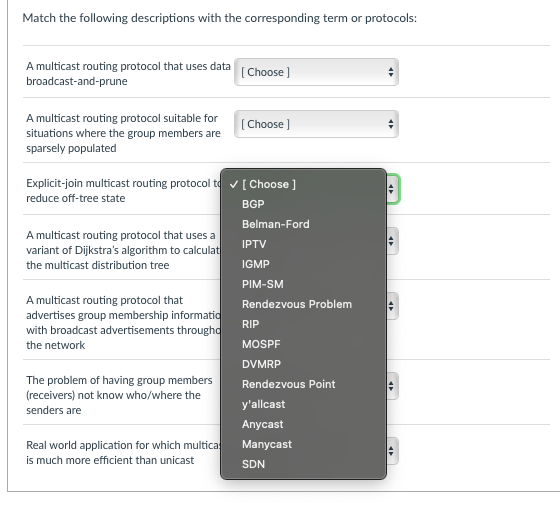Select the Manycast option
The height and width of the screenshot is (516, 560).
pos(303,444)
